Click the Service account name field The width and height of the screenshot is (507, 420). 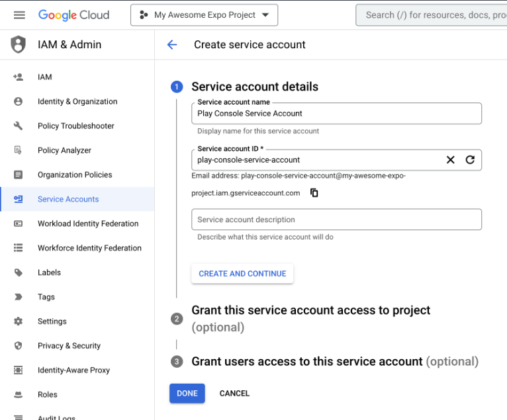[336, 113]
